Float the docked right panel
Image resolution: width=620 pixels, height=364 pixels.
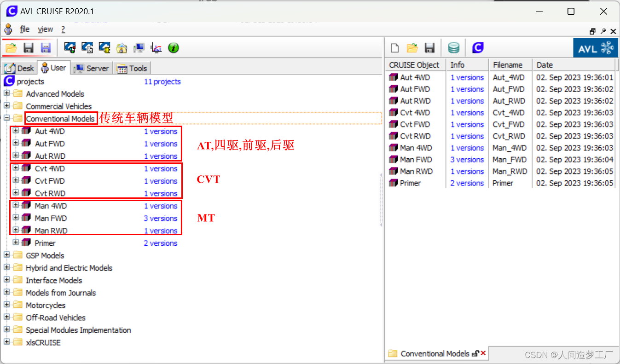coord(592,31)
